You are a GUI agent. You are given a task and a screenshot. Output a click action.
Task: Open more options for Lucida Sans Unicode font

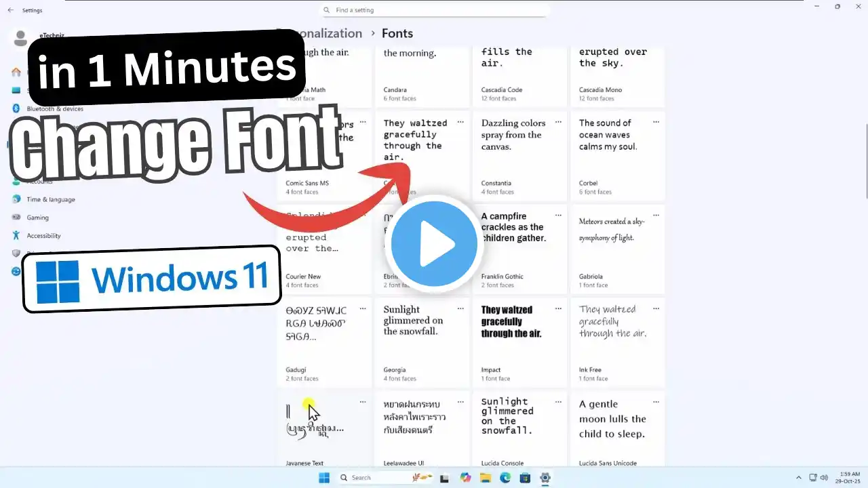tap(656, 403)
